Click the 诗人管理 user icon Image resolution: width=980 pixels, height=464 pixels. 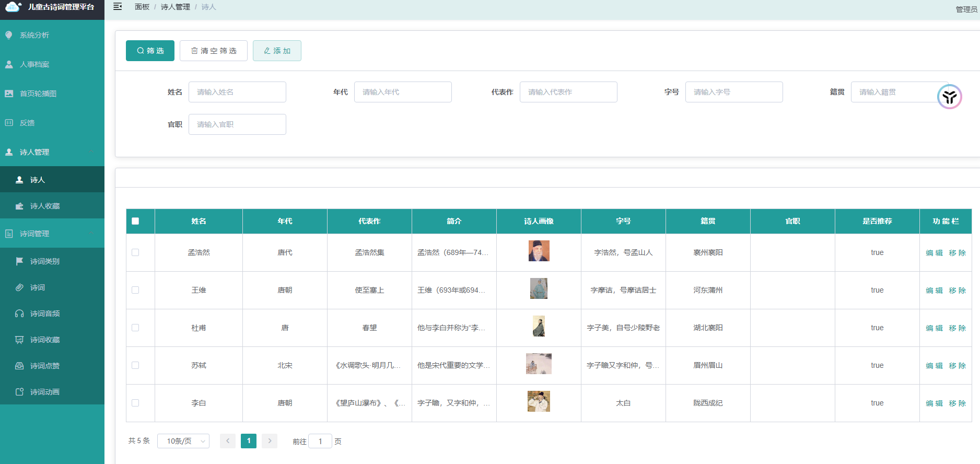[9, 152]
